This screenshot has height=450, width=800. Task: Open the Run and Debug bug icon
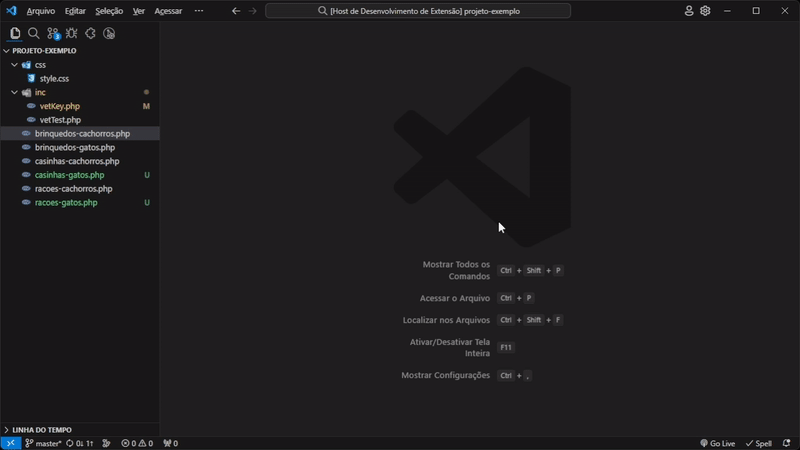tap(71, 34)
